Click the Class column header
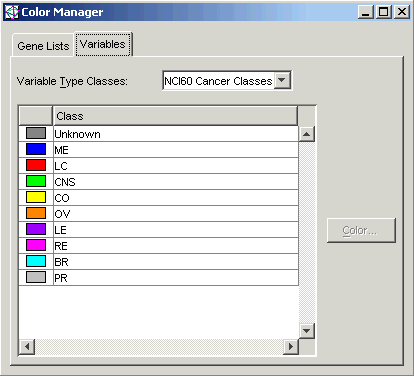Viewport: 414px width, 376px height. (x=175, y=116)
